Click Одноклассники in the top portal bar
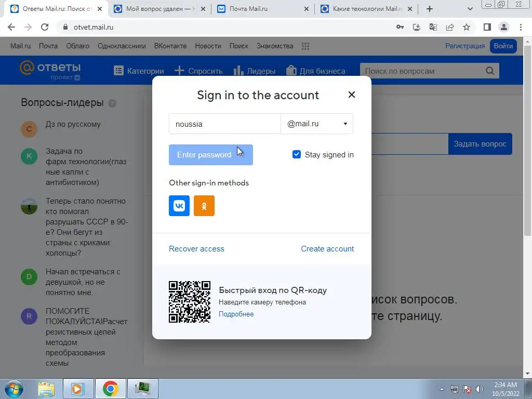This screenshot has width=532, height=399. (x=122, y=46)
